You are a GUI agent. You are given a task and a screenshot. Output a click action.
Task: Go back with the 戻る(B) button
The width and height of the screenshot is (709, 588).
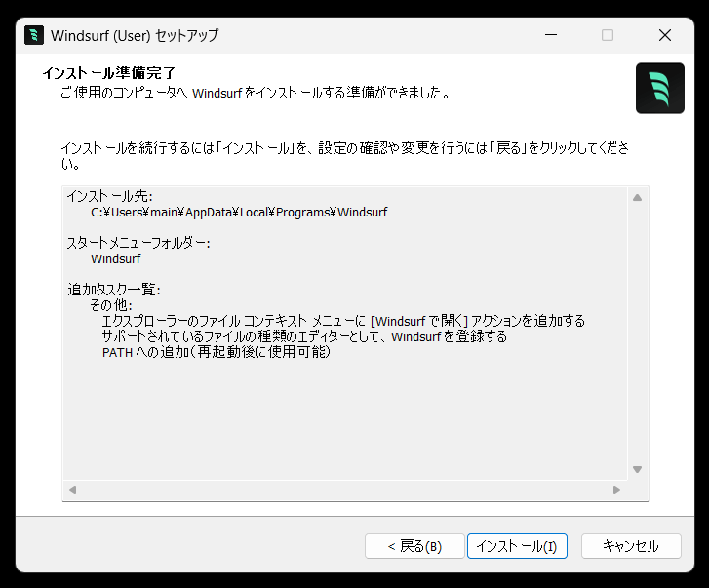[414, 546]
